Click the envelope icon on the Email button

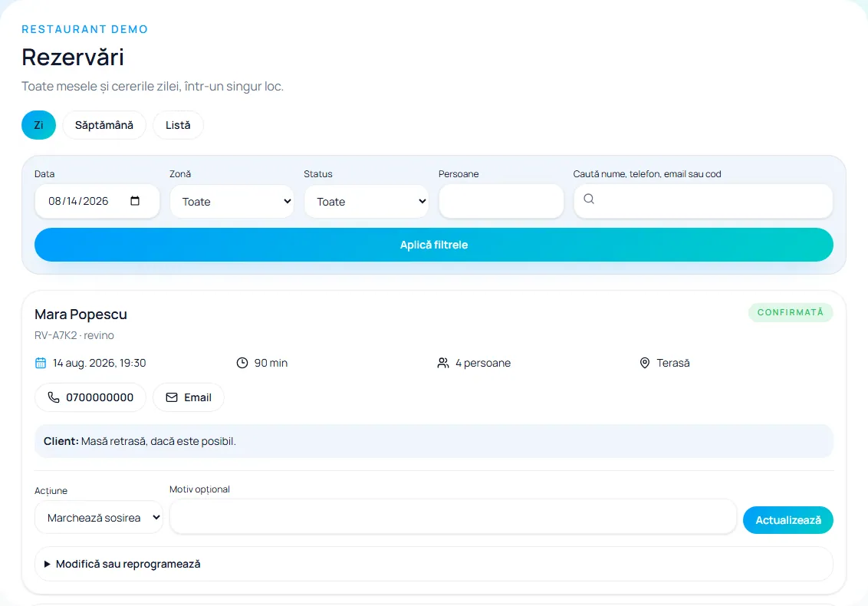172,397
